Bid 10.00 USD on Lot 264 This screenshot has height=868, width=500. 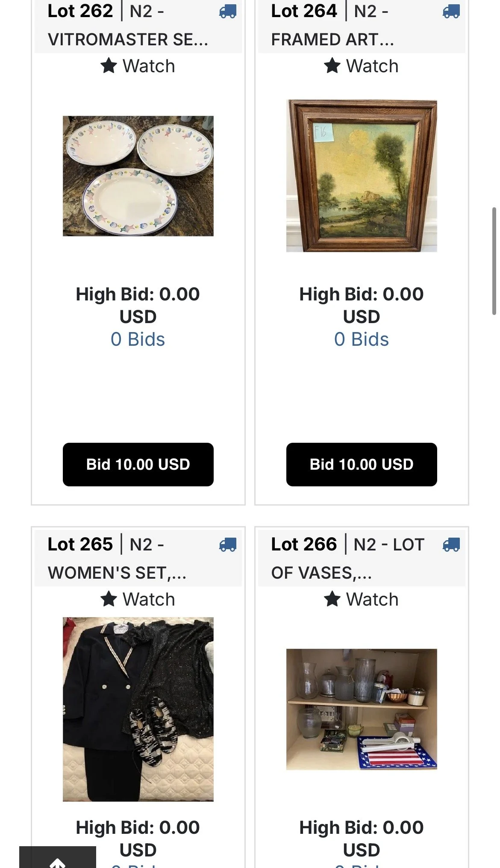click(362, 465)
